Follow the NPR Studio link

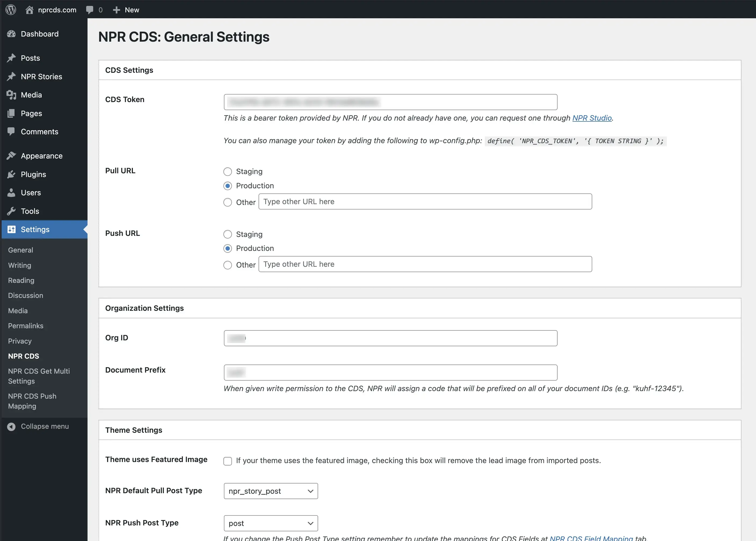(592, 118)
